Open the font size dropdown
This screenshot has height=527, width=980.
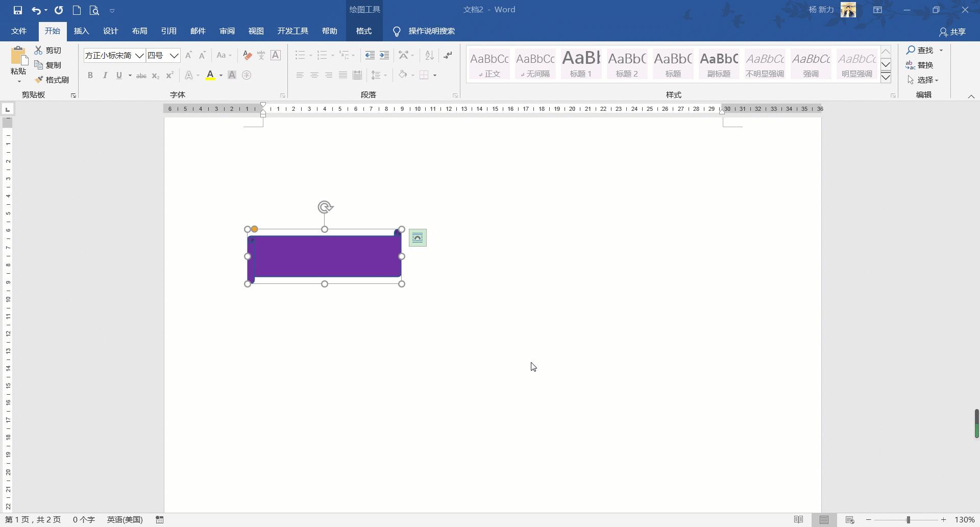[174, 56]
